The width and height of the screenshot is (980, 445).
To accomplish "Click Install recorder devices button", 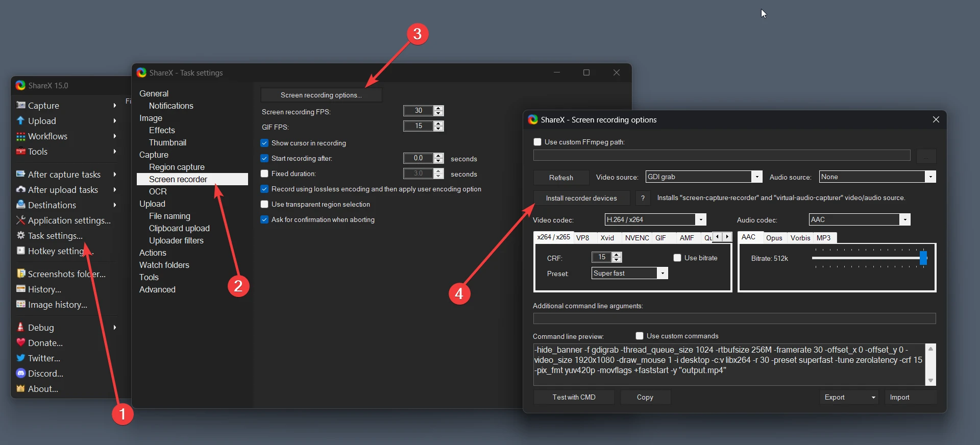I will tap(581, 198).
